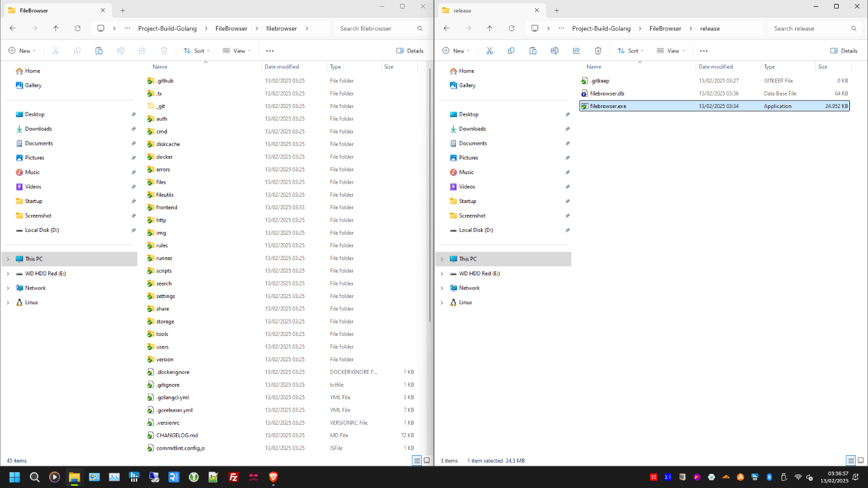Refresh the FileBrowser window
This screenshot has height=488, width=868.
[77, 28]
